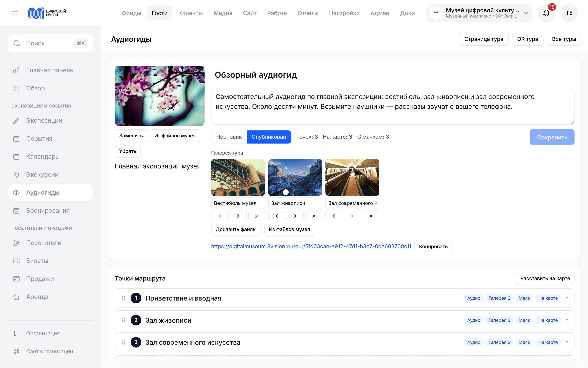Open Главная панель in sidebar
The width and height of the screenshot is (588, 368).
[x=51, y=70]
